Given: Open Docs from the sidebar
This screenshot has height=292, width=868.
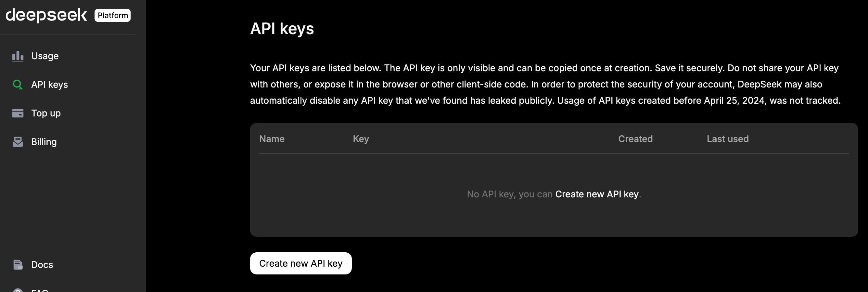Looking at the screenshot, I should [42, 265].
